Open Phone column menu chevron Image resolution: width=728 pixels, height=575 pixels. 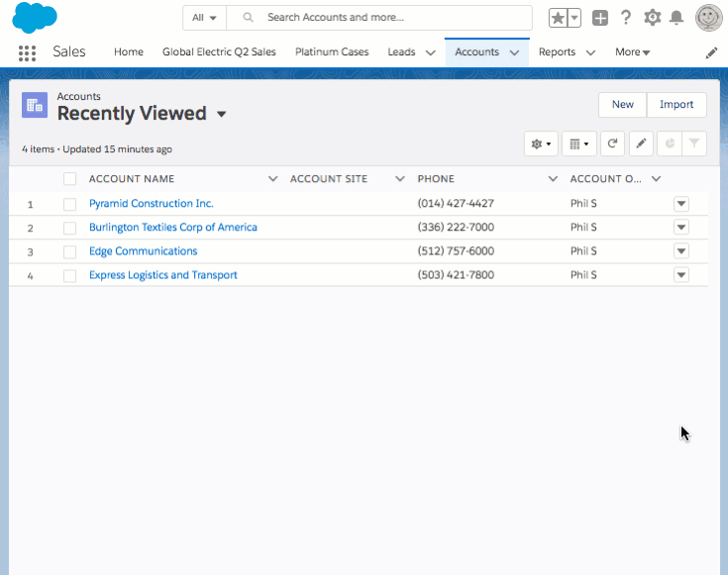553,179
